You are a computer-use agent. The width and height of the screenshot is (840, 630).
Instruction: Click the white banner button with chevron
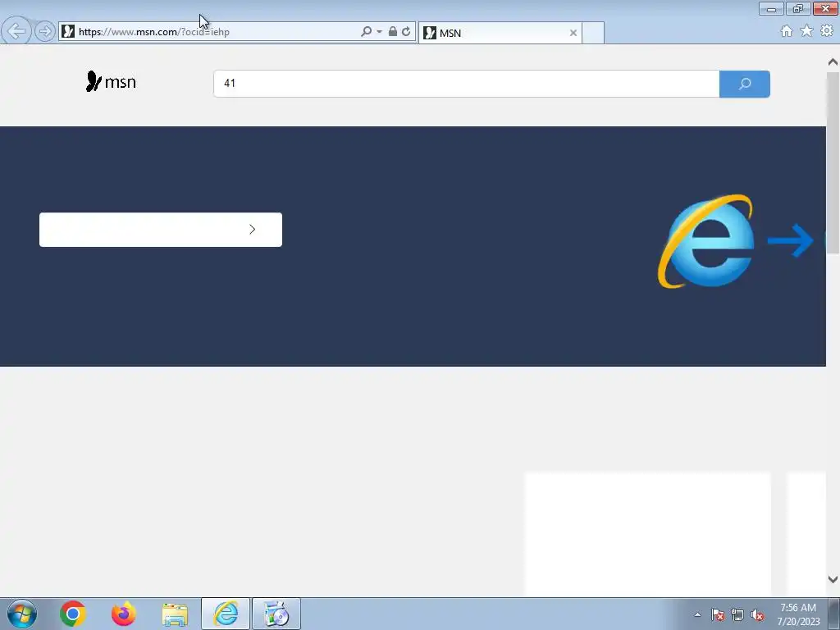[161, 230]
